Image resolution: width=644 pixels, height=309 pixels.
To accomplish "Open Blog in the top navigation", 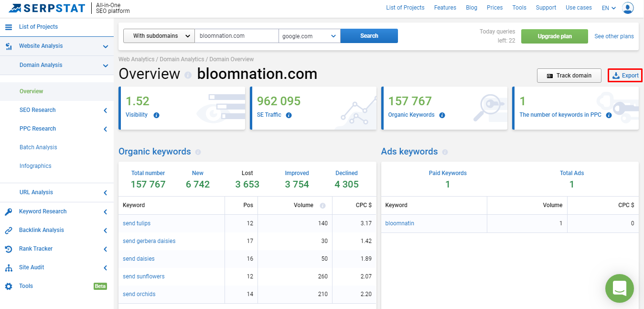I will 472,8.
